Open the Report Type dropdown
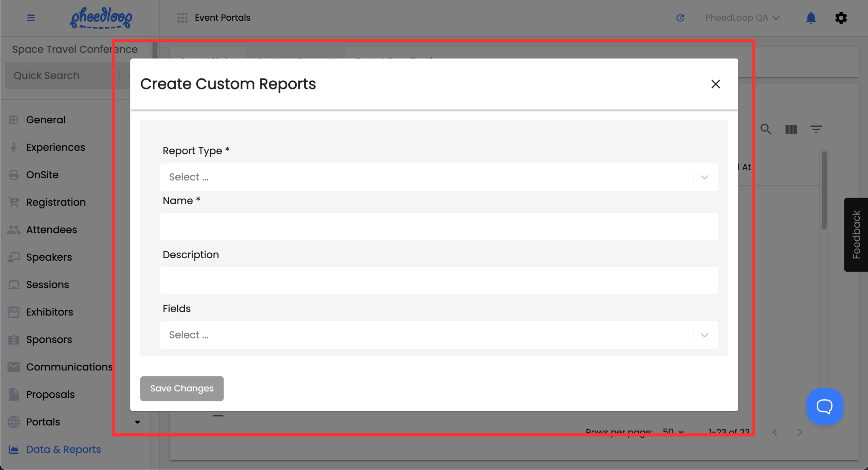The height and width of the screenshot is (470, 868). tap(439, 177)
